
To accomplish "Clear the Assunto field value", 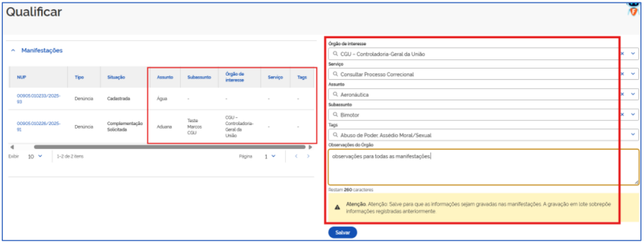I will [622, 94].
